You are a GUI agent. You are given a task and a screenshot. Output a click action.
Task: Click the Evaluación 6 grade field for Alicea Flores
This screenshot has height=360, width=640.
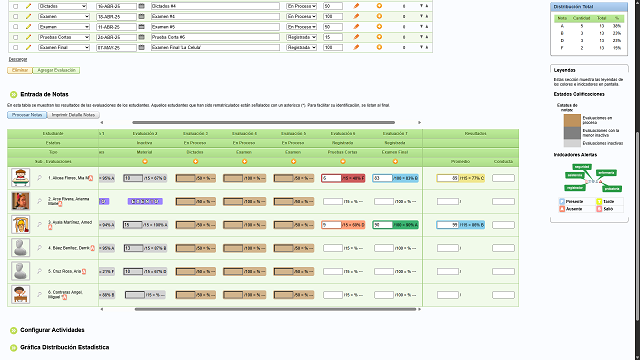(331, 178)
